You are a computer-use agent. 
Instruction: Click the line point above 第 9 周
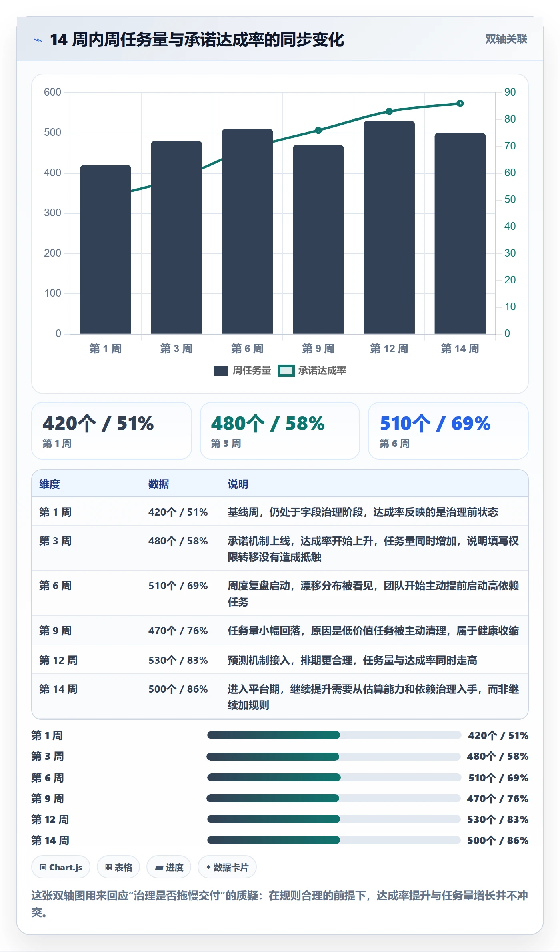click(318, 130)
